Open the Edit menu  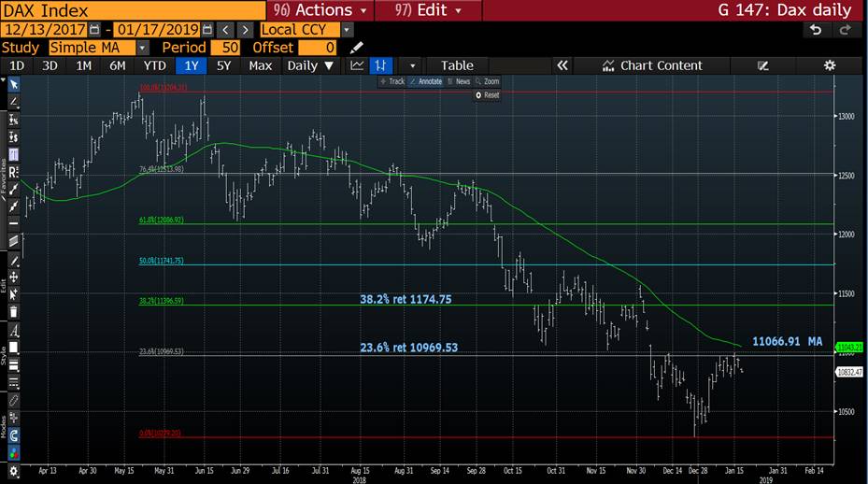click(428, 10)
